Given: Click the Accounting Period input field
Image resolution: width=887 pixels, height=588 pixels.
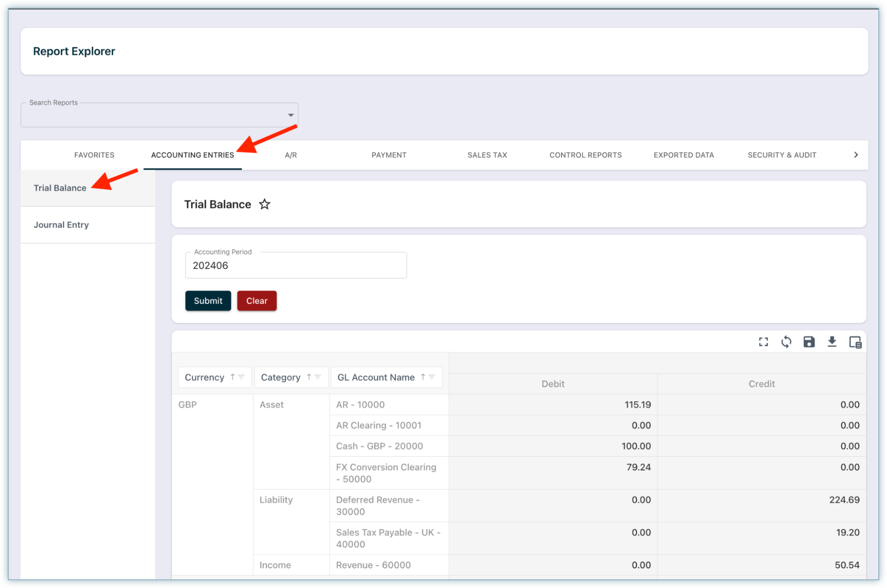Looking at the screenshot, I should [x=296, y=265].
